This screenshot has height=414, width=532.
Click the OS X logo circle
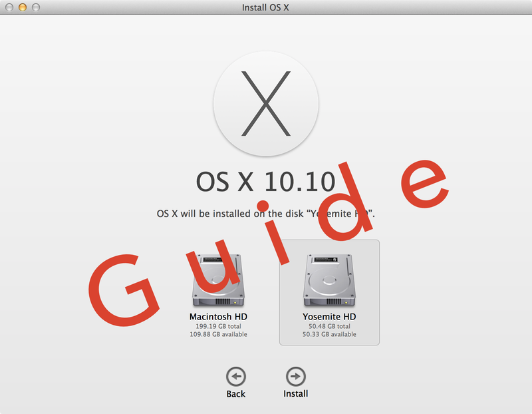266,104
